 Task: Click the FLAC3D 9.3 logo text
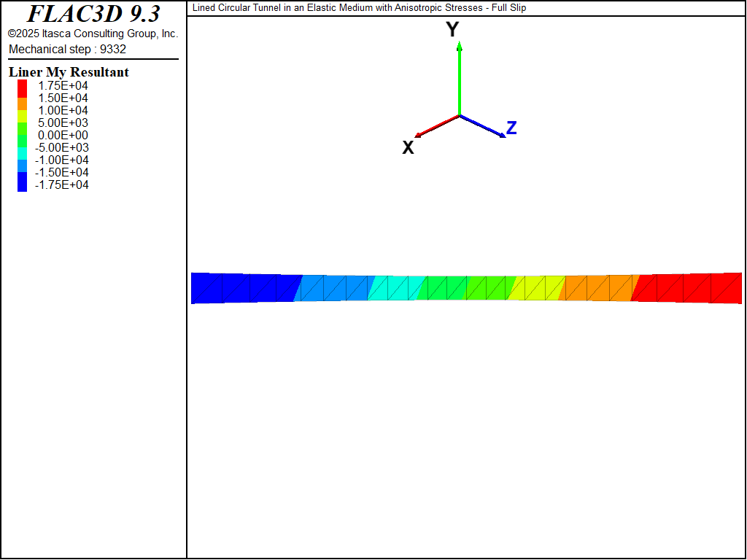(x=93, y=14)
